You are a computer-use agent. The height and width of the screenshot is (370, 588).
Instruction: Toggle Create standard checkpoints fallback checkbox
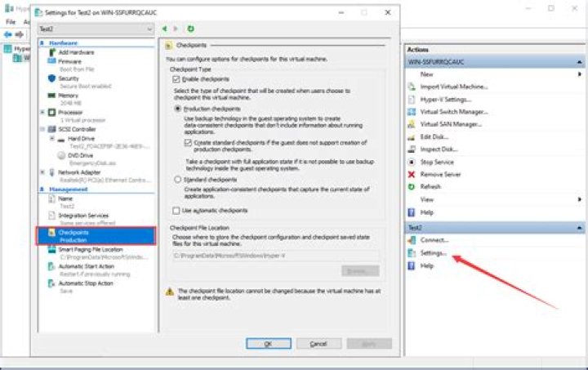(188, 143)
